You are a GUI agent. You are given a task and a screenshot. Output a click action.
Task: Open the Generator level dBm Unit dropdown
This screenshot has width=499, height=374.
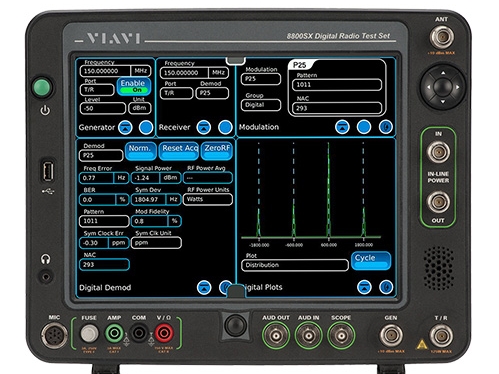140,108
